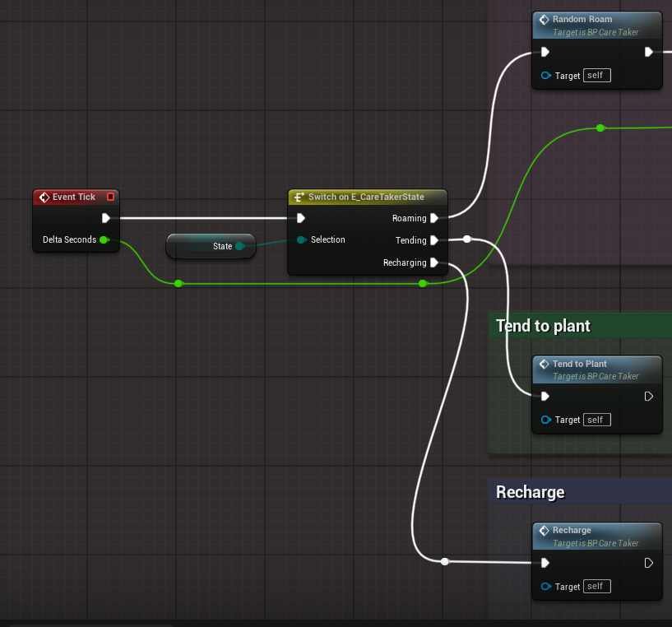Click Random Roam's execution input pin
Viewport: 672px width, 627px height.
tap(545, 52)
